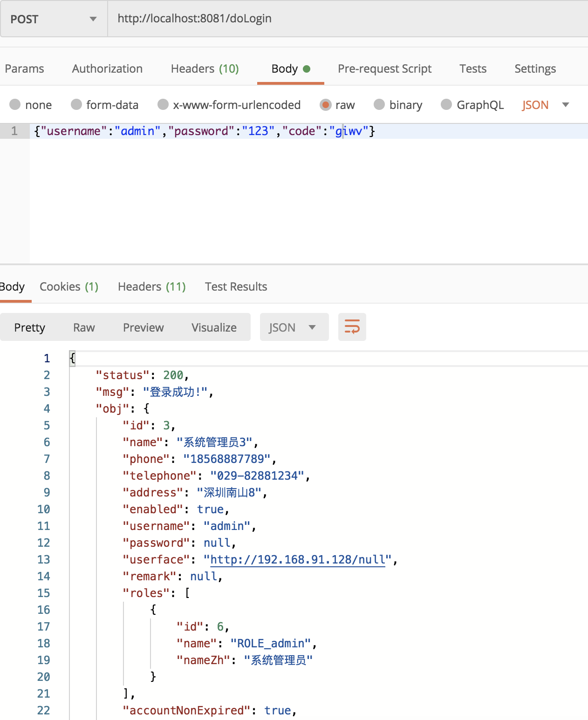Select the raw body radio button
The height and width of the screenshot is (720, 588).
tap(326, 105)
